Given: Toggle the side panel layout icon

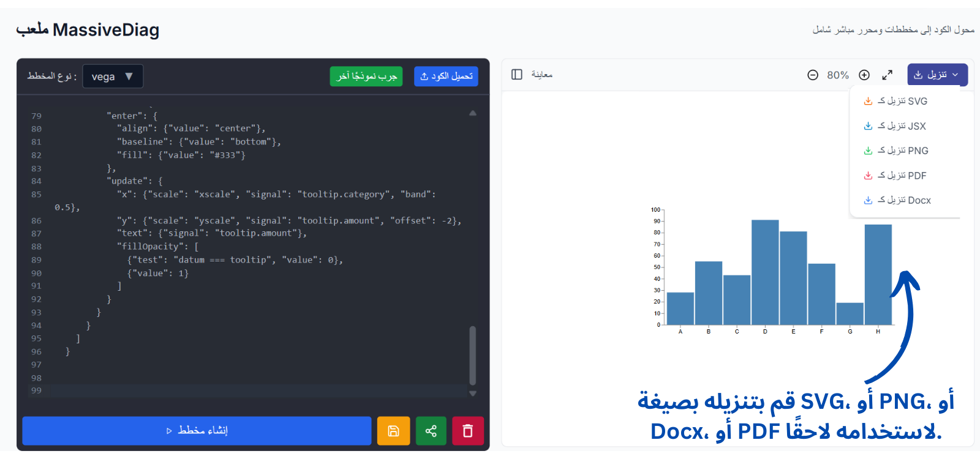Looking at the screenshot, I should [517, 75].
